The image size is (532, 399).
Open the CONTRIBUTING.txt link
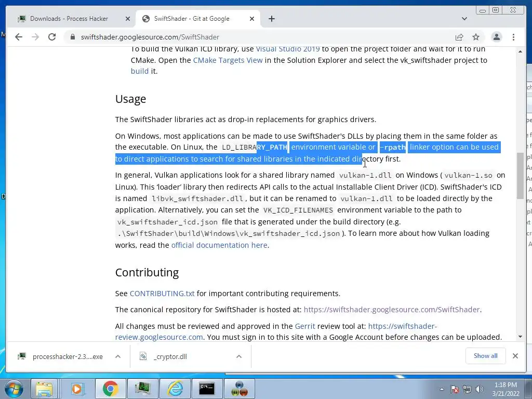[x=162, y=294]
